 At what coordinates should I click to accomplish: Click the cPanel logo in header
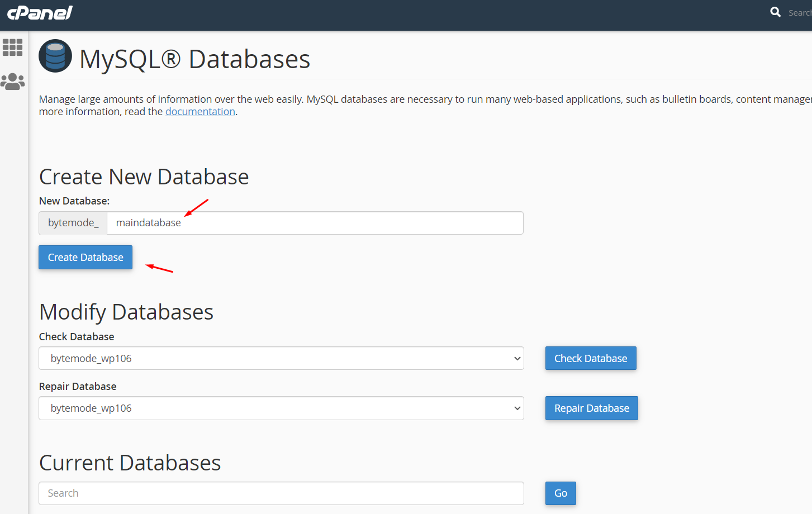[x=40, y=12]
